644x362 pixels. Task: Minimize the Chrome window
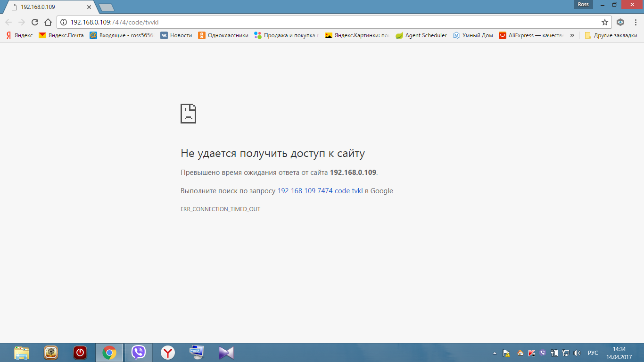(602, 4)
